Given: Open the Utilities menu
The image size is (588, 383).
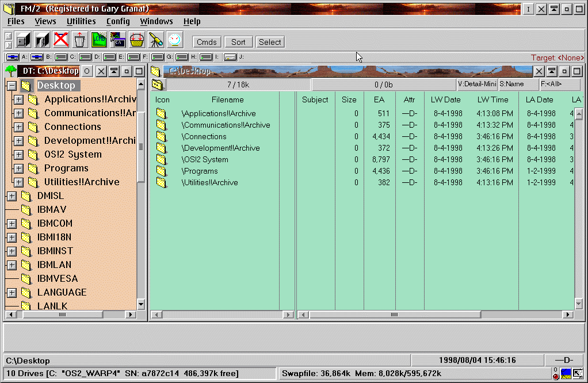Looking at the screenshot, I should coord(81,21).
